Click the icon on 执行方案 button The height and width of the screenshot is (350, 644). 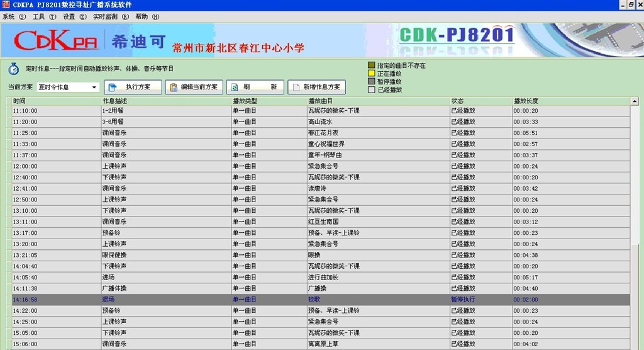114,87
